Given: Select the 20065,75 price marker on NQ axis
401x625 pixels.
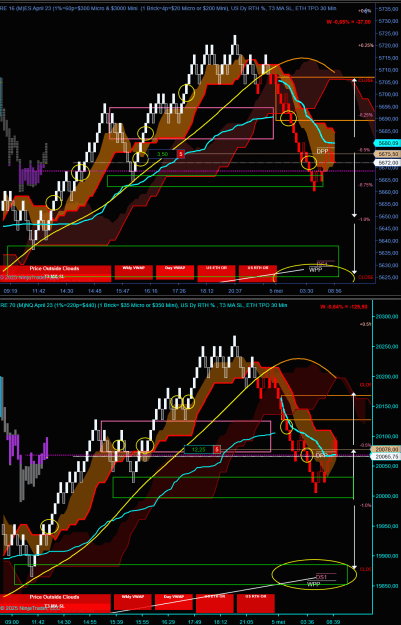Looking at the screenshot, I should tap(385, 456).
